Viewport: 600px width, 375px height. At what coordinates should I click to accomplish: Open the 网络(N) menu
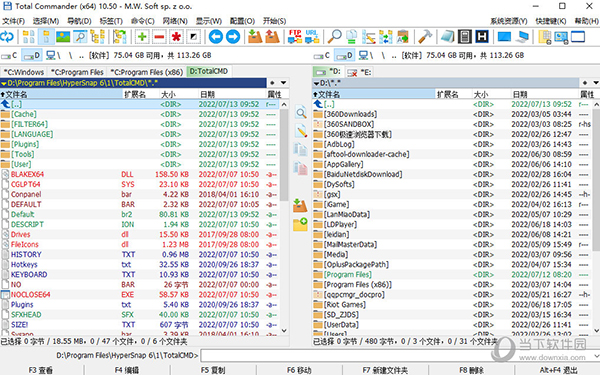click(175, 21)
